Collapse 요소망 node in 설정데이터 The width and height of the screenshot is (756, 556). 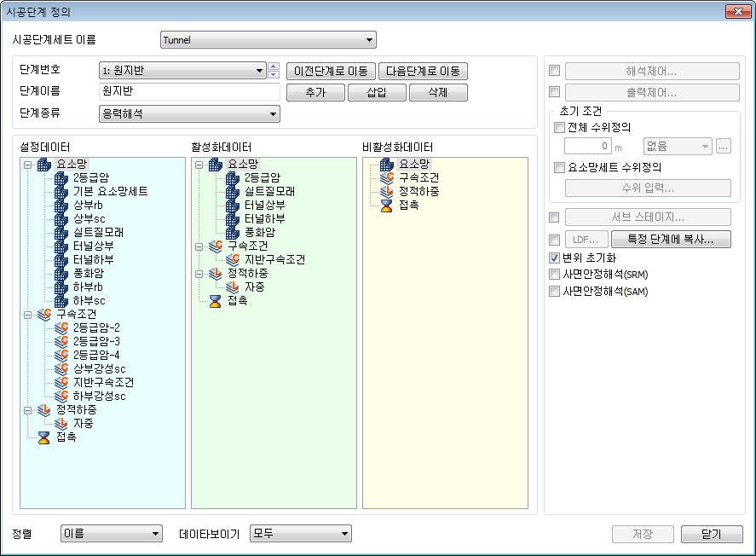click(x=27, y=165)
